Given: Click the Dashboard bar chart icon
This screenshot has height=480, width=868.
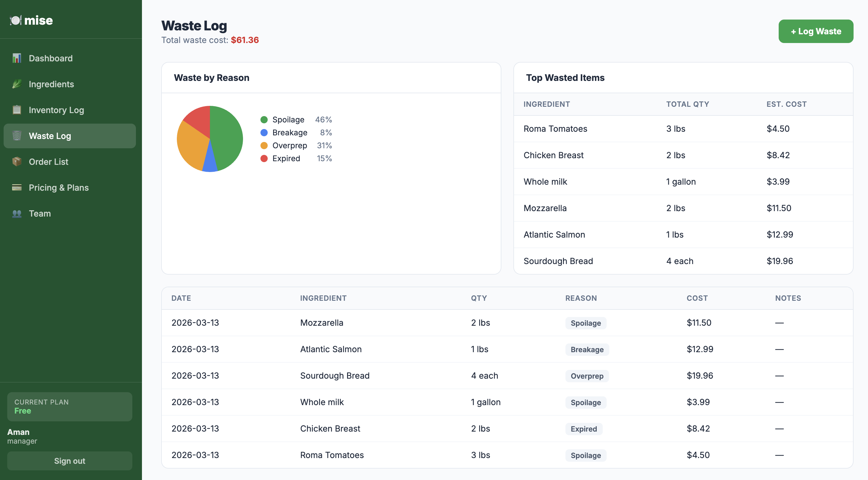Looking at the screenshot, I should pos(17,58).
